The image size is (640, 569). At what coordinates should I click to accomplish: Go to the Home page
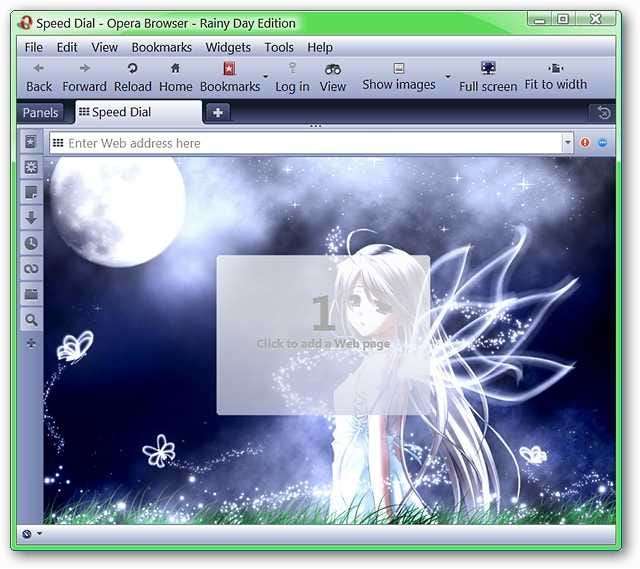176,78
